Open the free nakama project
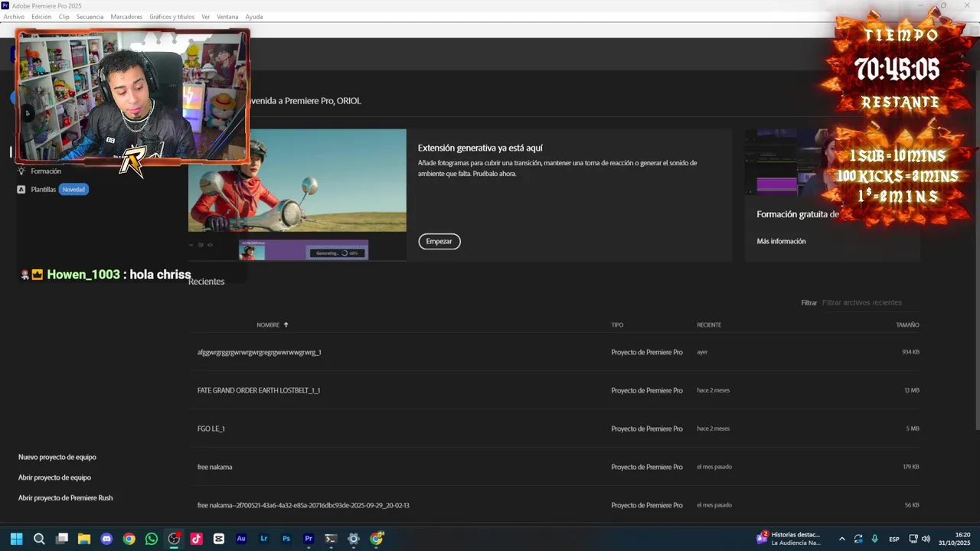 click(x=214, y=467)
